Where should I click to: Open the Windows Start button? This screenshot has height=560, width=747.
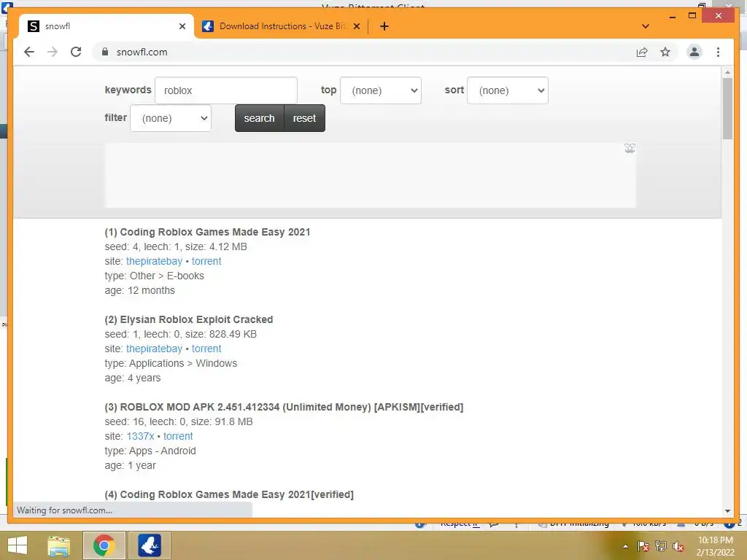click(18, 545)
